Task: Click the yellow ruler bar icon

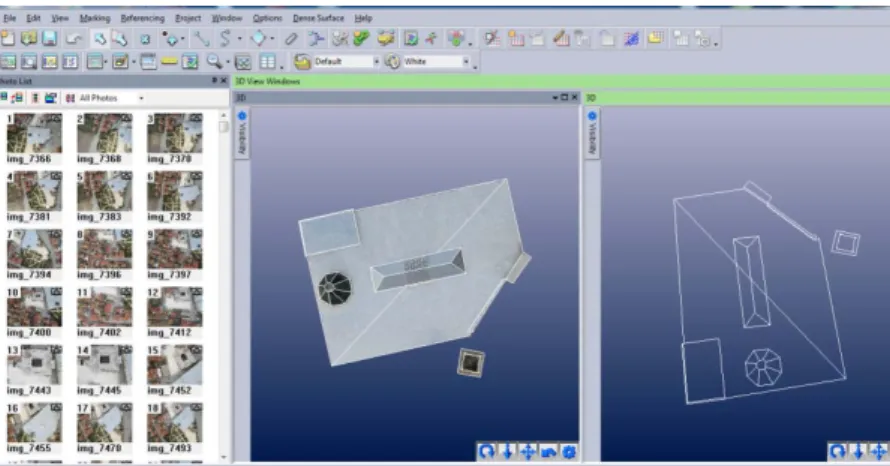Action: pos(169,61)
